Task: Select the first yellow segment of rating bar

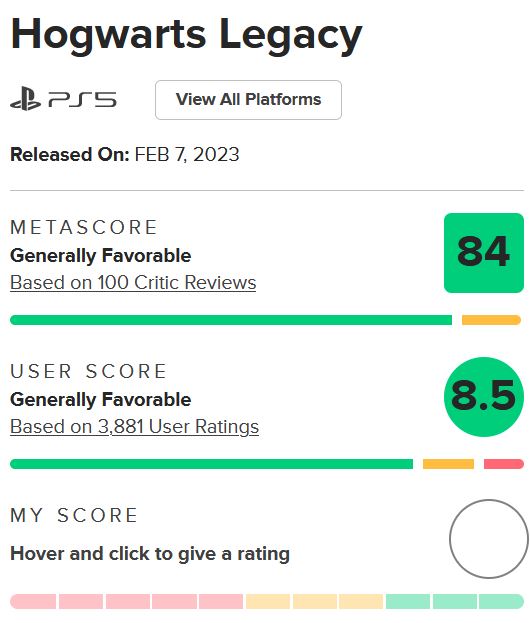Action: click(x=267, y=602)
